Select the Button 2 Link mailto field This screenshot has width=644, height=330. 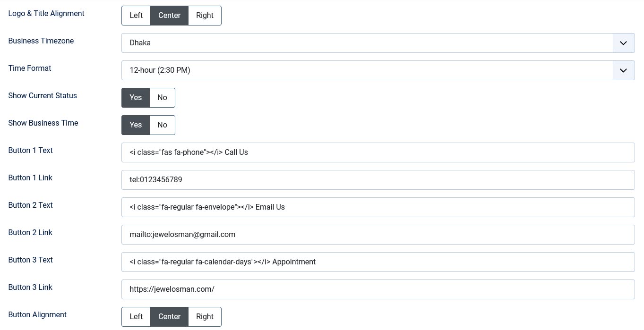tap(378, 235)
